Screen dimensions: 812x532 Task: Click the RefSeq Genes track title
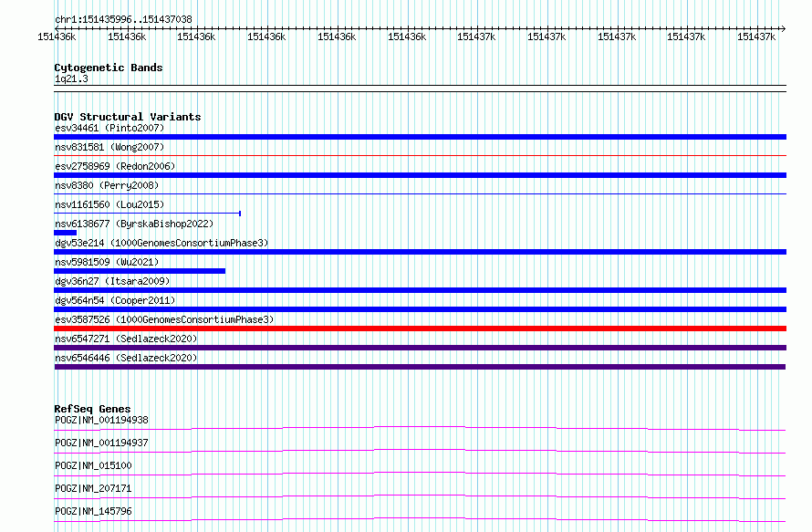(x=92, y=409)
